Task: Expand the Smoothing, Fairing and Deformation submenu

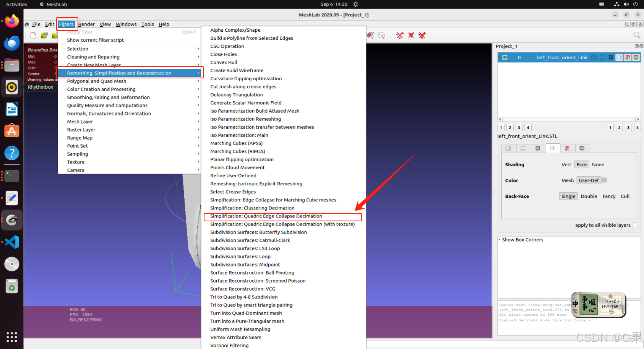Action: 130,97
